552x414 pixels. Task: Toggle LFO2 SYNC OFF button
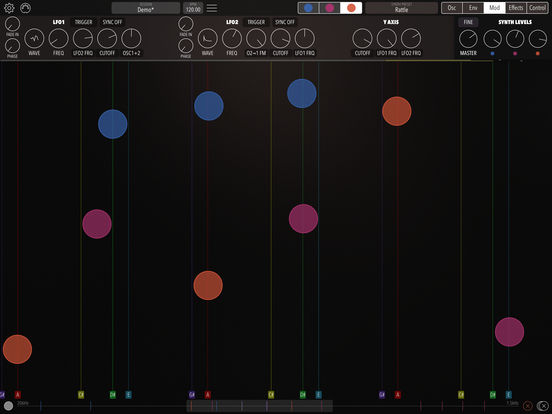285,22
